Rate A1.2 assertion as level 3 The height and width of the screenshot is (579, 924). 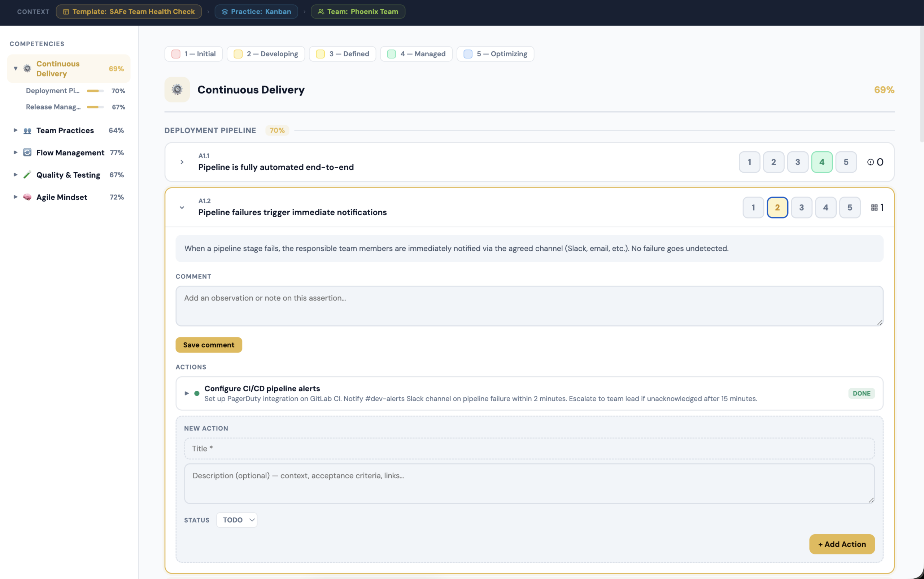(801, 208)
